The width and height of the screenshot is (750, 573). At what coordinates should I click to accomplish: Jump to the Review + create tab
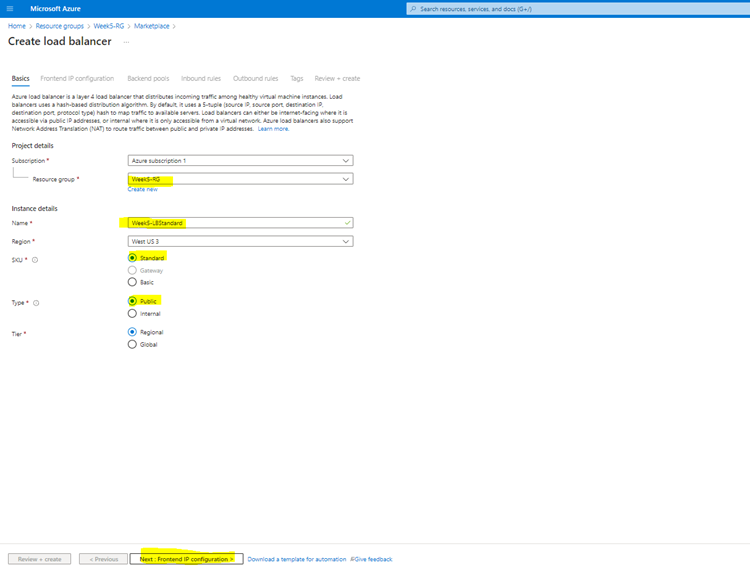click(x=337, y=78)
